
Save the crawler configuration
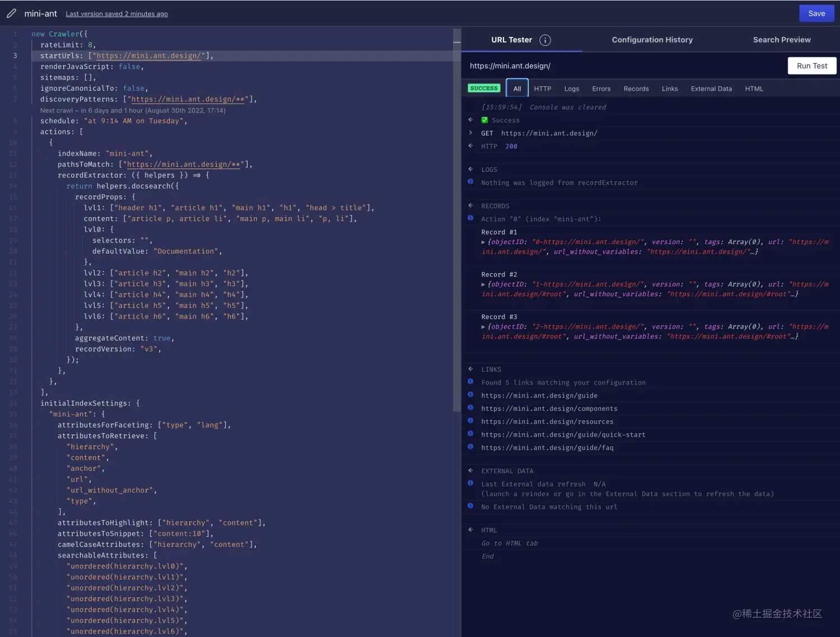[816, 13]
